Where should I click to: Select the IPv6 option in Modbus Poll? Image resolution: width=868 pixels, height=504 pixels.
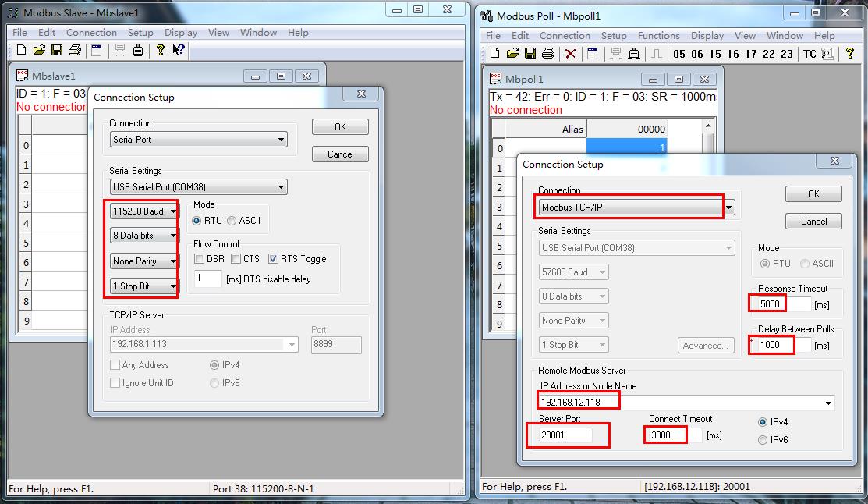coord(762,440)
